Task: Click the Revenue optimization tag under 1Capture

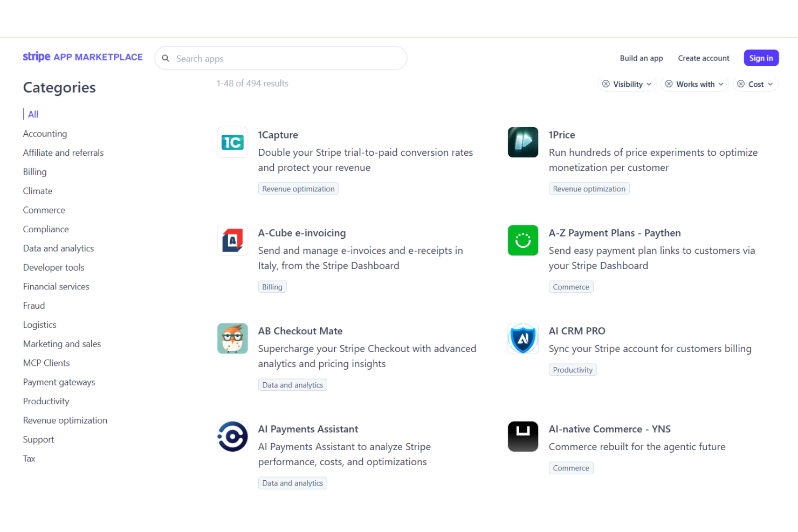Action: [x=298, y=188]
